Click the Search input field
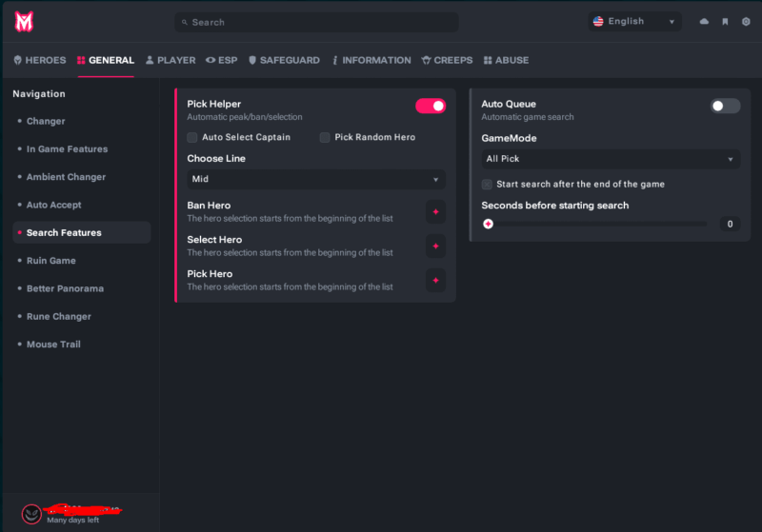 pos(316,22)
